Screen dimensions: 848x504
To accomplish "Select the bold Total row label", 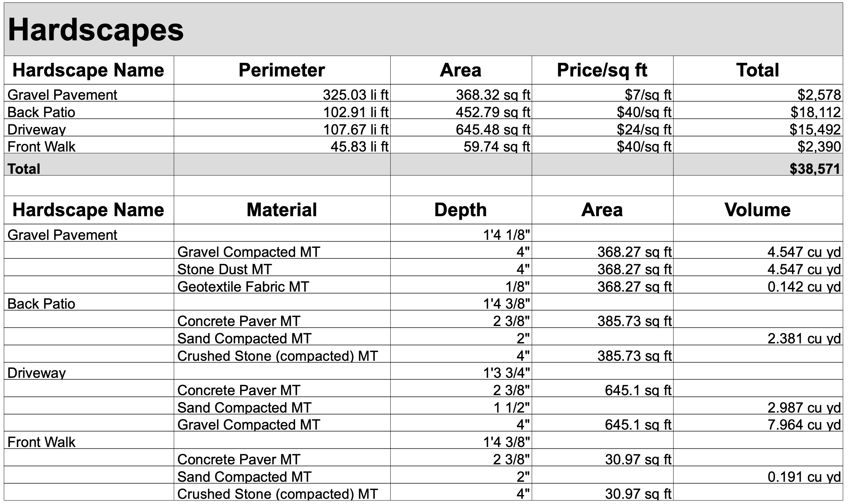I will tap(89, 164).
